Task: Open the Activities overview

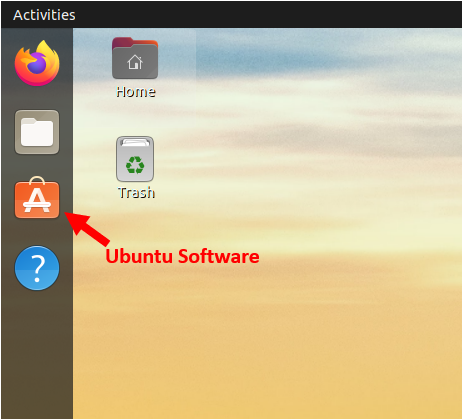Action: pos(44,15)
